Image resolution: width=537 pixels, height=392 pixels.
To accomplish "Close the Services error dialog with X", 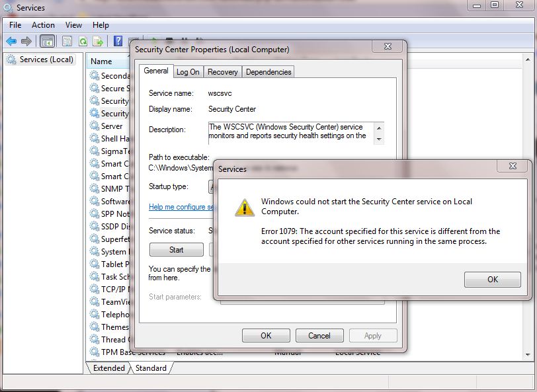I will [x=513, y=166].
